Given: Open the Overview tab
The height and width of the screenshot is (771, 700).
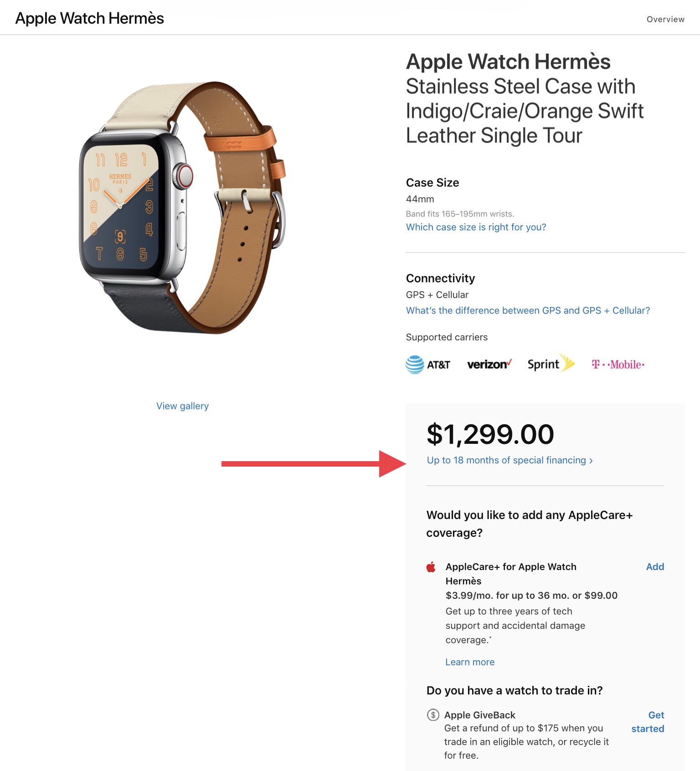Looking at the screenshot, I should pos(665,19).
